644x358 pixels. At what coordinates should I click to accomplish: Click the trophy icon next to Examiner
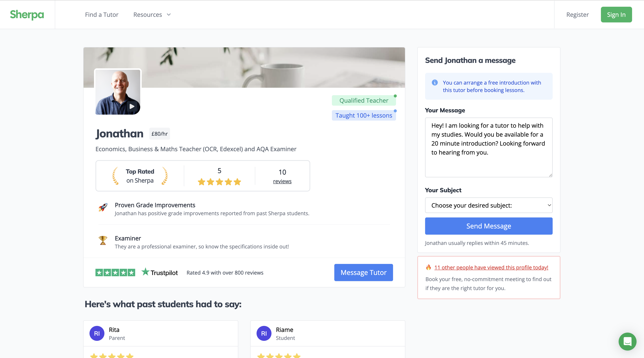(103, 240)
